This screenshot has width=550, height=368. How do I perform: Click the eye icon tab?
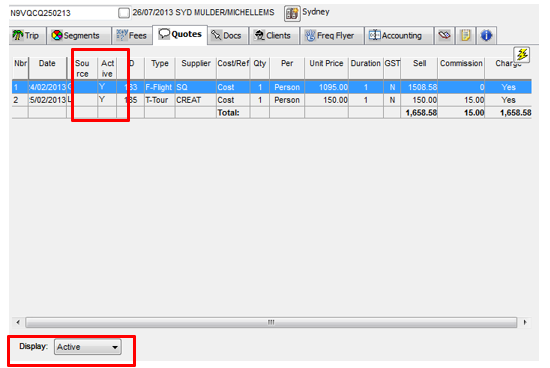point(444,35)
